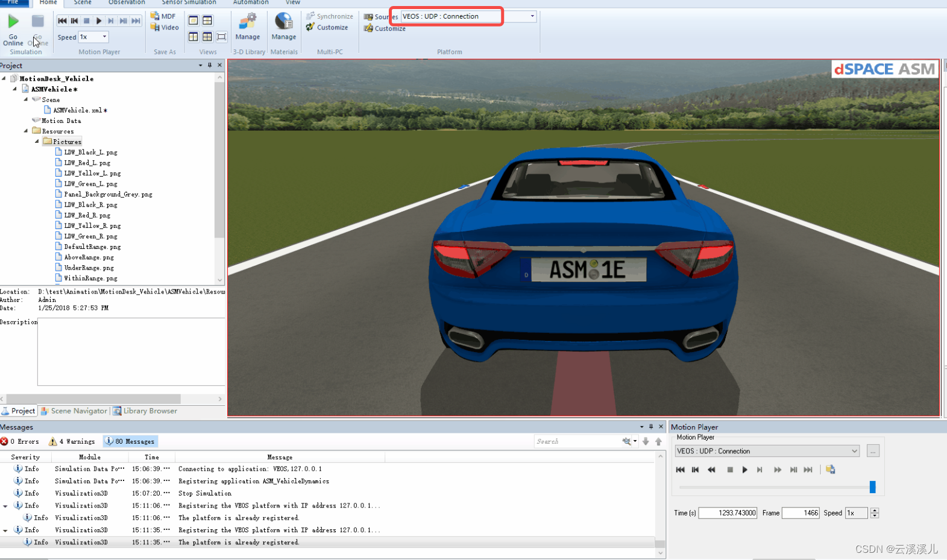Save animation as MDF file
Image resolution: width=947 pixels, height=560 pixels.
pos(163,16)
